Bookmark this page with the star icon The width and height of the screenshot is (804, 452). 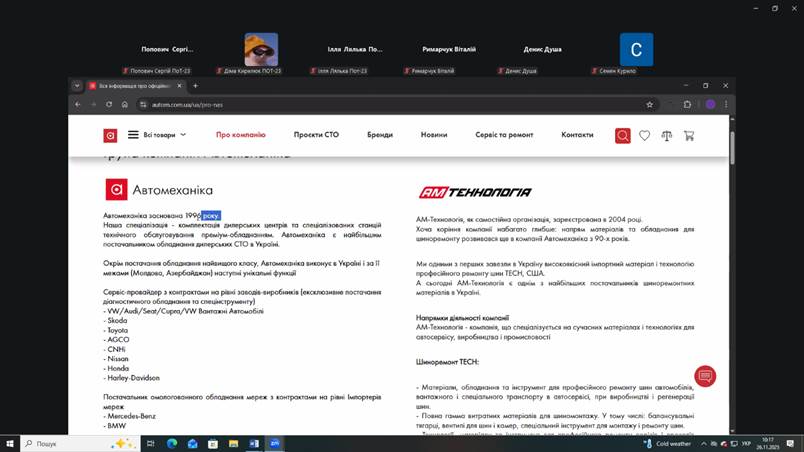point(649,104)
